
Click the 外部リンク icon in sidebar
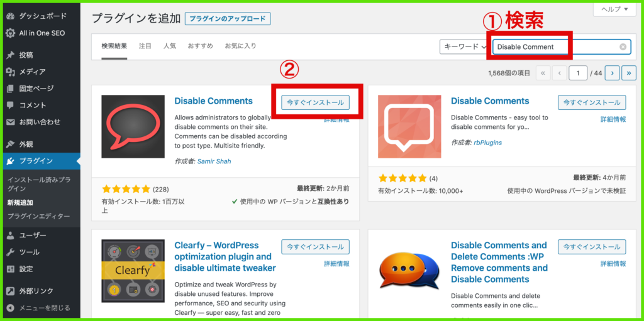tap(11, 291)
